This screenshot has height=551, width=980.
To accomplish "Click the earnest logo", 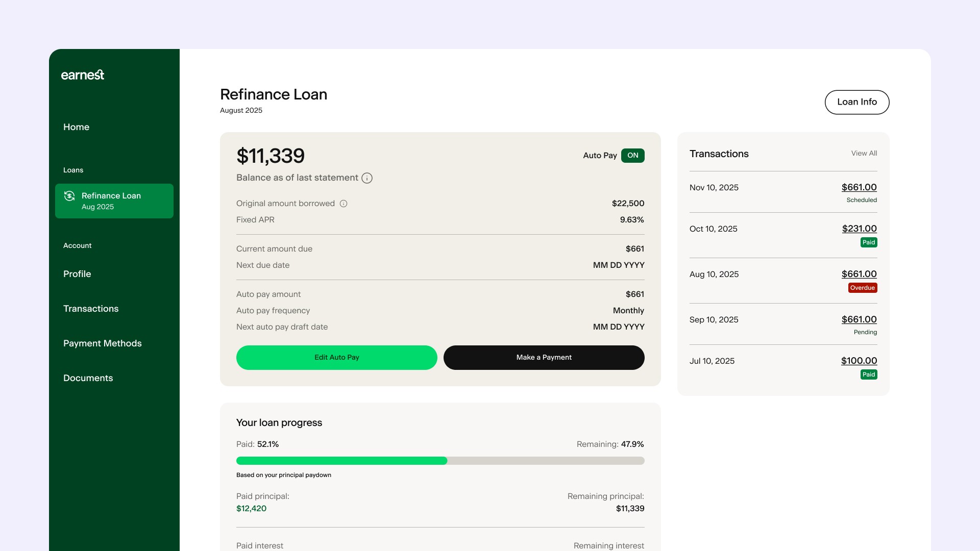I will pyautogui.click(x=83, y=75).
